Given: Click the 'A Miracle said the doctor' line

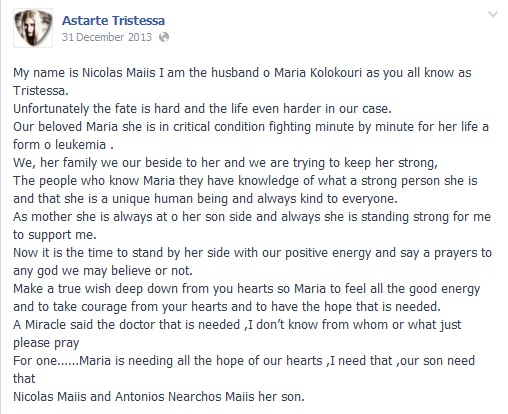Looking at the screenshot, I should point(237,325).
